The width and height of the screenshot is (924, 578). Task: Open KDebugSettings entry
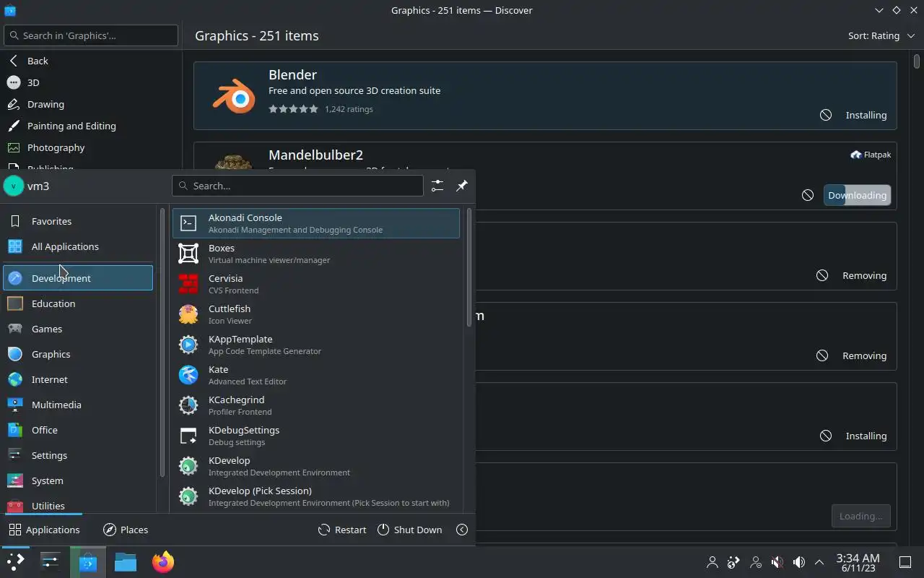[315, 436]
